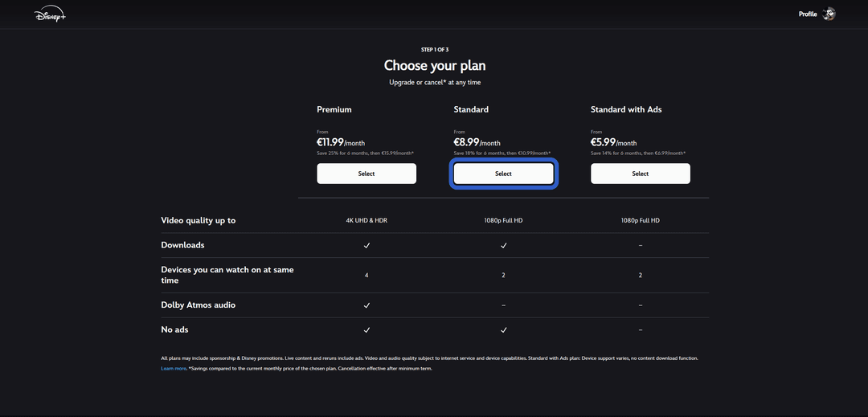
Task: Click the €5.99/month price
Action: [x=614, y=143]
